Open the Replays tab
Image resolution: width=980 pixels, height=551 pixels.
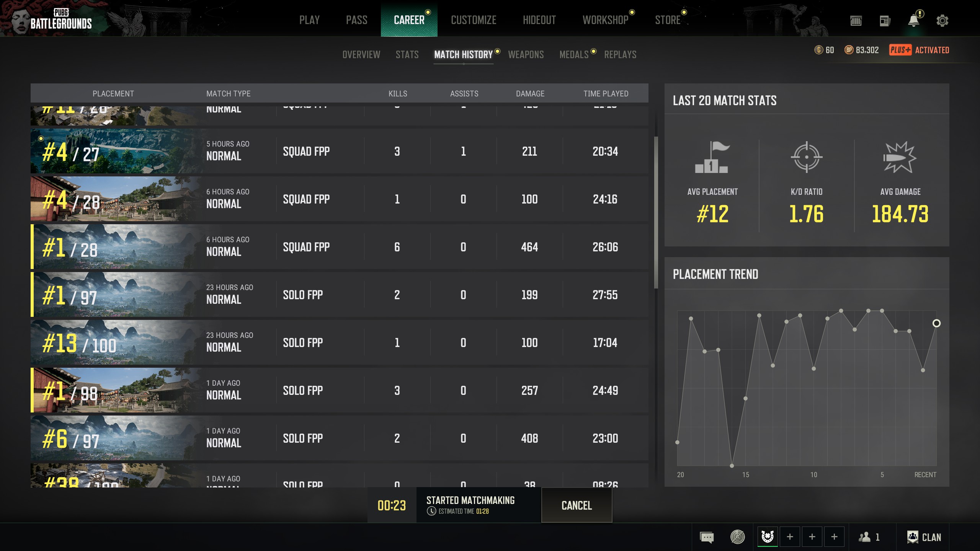pos(620,55)
